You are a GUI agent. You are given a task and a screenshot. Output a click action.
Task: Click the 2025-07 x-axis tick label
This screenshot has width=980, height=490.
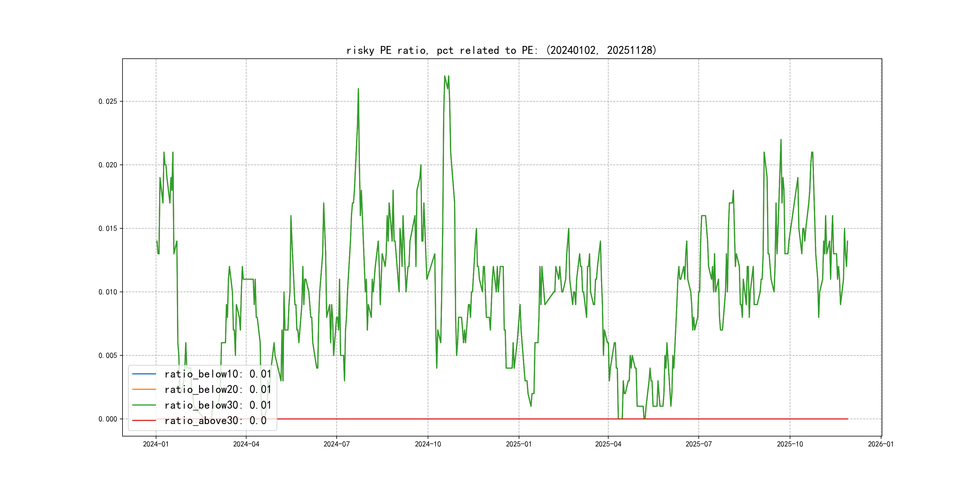pyautogui.click(x=698, y=444)
